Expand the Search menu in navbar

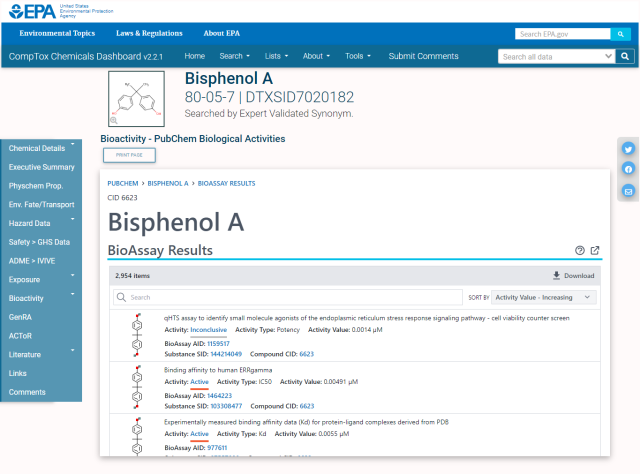click(234, 56)
